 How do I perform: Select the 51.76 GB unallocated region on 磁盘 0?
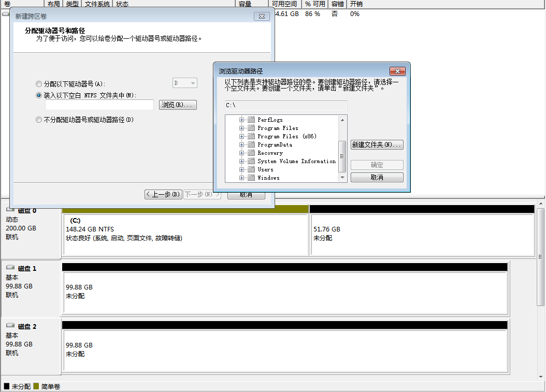tap(422, 235)
